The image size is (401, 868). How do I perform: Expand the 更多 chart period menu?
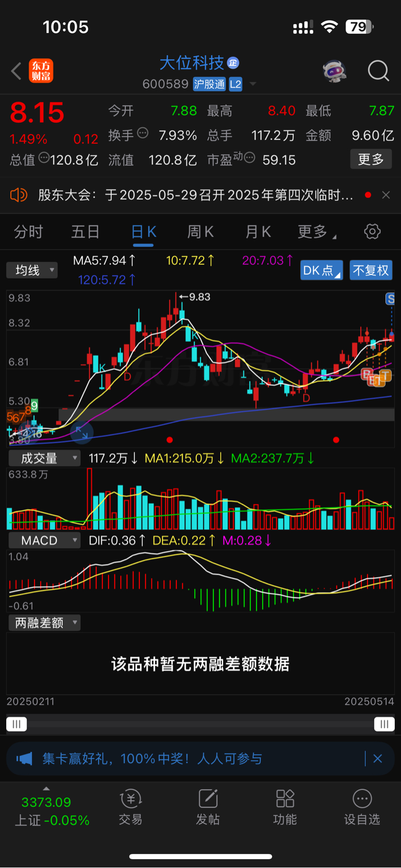(316, 232)
